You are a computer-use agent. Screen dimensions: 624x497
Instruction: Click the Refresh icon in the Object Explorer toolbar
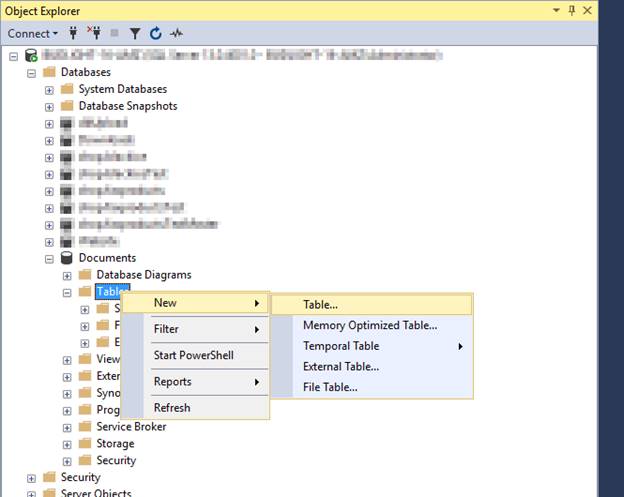(156, 33)
